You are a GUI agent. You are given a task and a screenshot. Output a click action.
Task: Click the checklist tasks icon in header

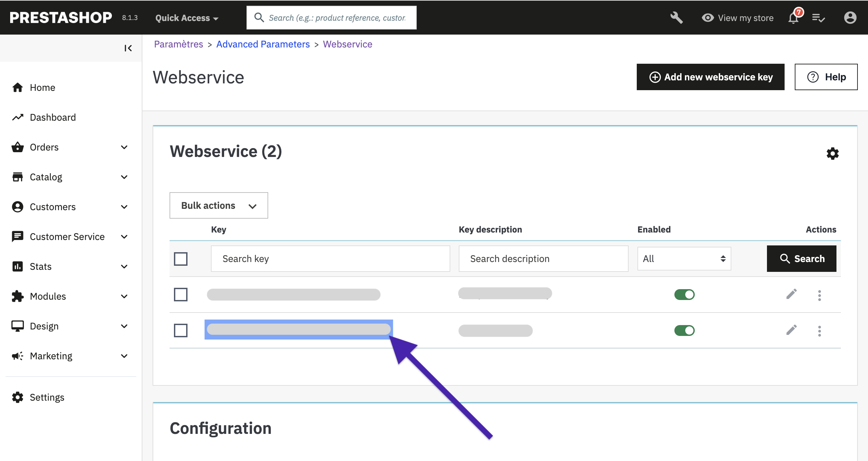tap(818, 18)
